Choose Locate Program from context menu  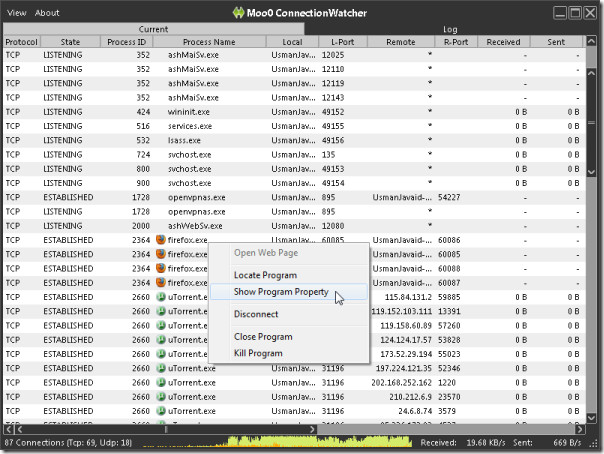coord(265,275)
